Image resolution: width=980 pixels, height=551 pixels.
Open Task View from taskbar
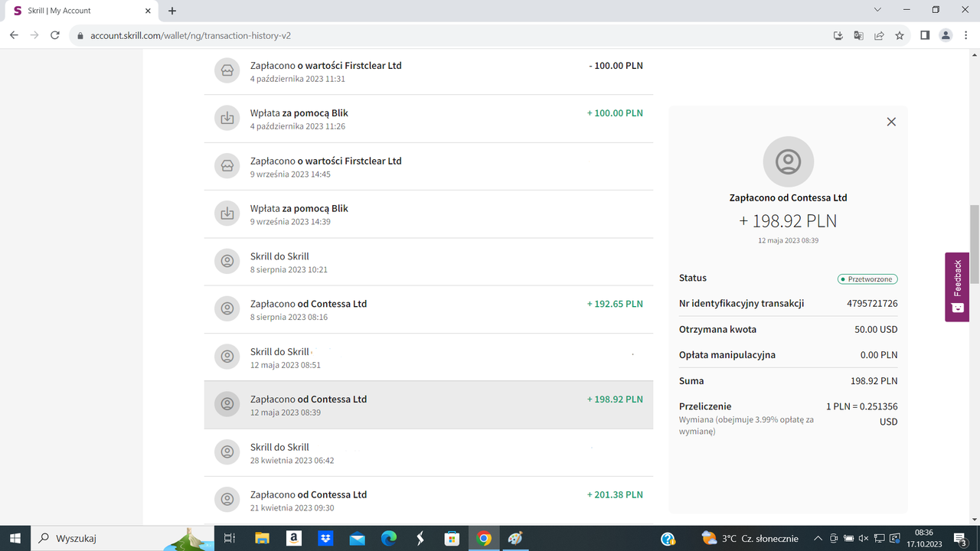pyautogui.click(x=228, y=538)
